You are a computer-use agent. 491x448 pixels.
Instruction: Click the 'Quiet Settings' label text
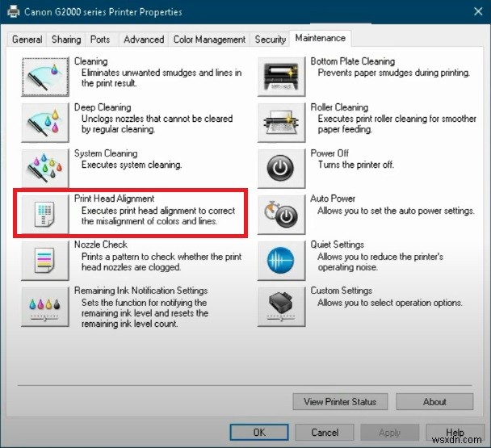[x=338, y=245]
